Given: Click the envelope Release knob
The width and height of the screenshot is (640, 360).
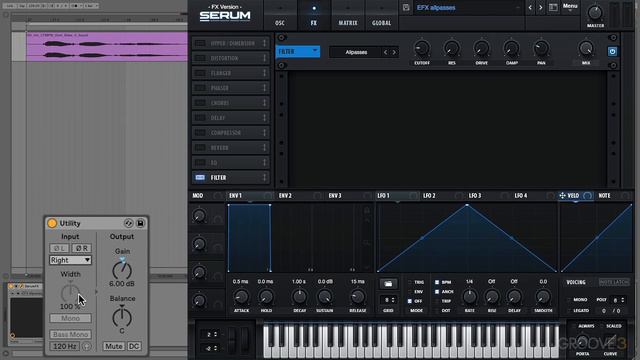Looking at the screenshot, I should [358, 297].
